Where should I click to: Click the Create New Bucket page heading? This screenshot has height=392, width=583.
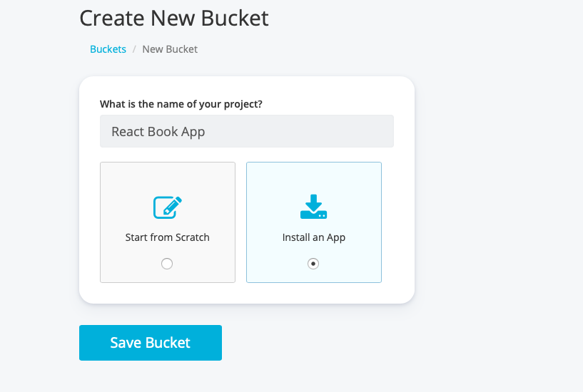pos(174,18)
